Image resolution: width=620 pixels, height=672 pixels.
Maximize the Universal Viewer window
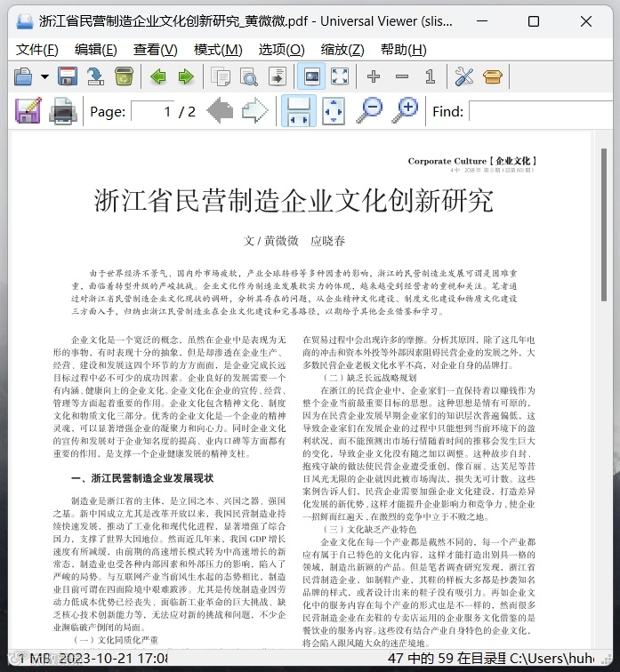click(x=534, y=21)
